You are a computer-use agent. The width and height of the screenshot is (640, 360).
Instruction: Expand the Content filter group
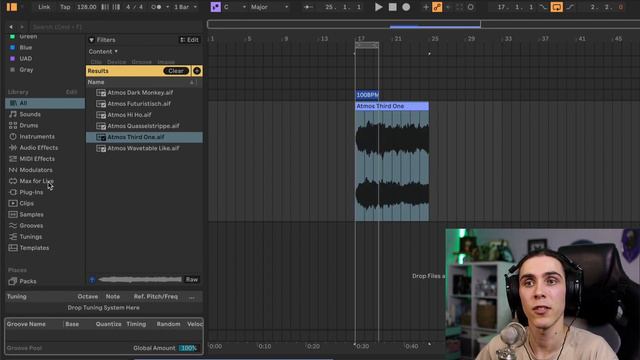(x=103, y=51)
